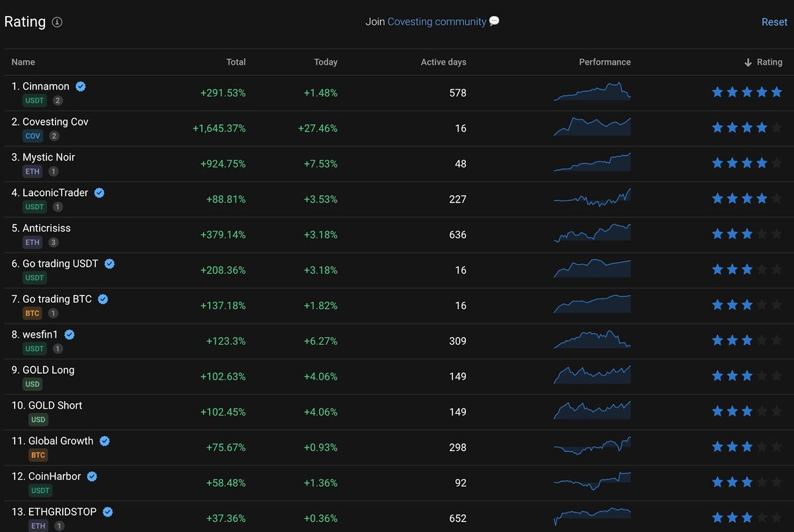
Task: Click LaconicTrader's verified badge
Action: click(99, 193)
